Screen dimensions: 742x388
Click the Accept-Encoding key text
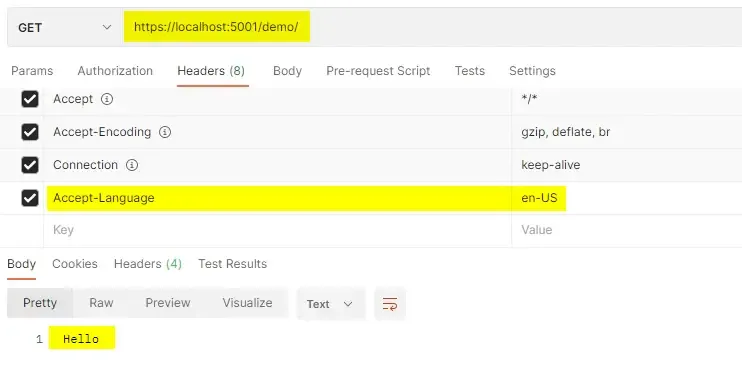102,132
